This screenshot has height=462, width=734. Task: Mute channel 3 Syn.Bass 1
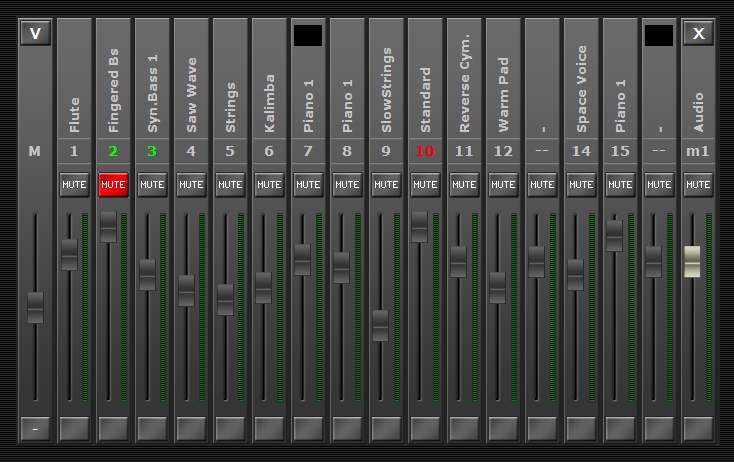(152, 184)
